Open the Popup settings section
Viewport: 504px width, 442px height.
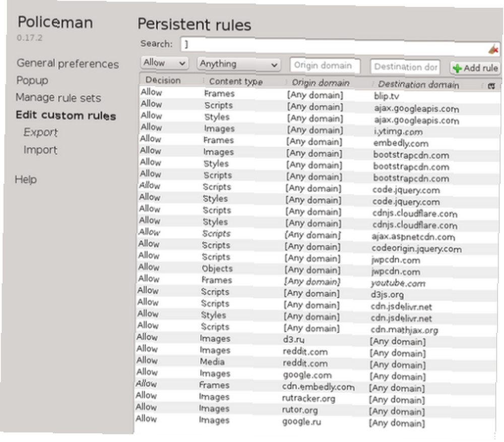pos(32,80)
